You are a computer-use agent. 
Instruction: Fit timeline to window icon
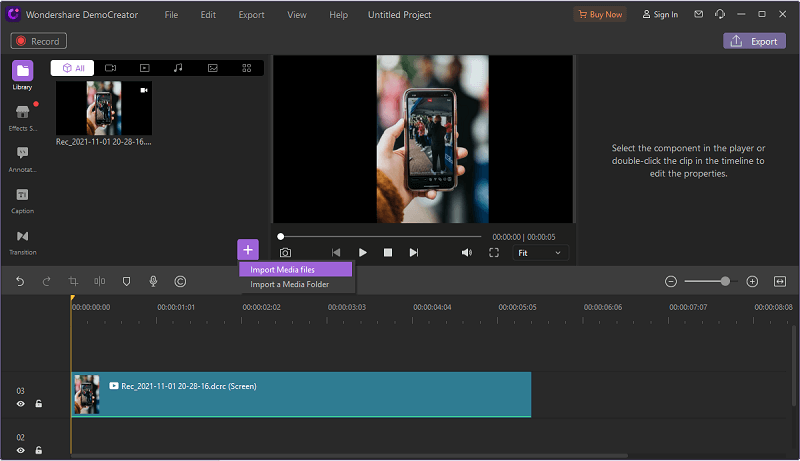[780, 281]
